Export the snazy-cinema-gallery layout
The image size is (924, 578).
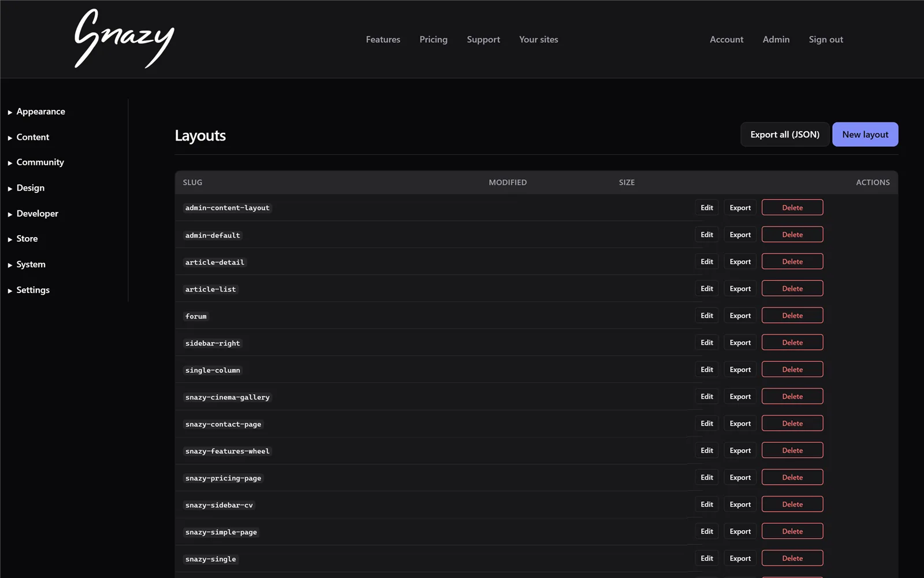[x=740, y=397]
